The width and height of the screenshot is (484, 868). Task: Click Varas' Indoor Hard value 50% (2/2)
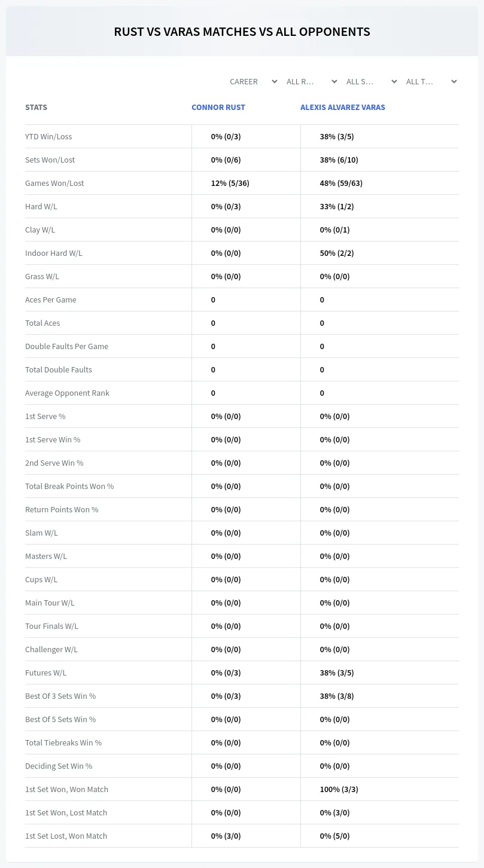click(x=337, y=253)
